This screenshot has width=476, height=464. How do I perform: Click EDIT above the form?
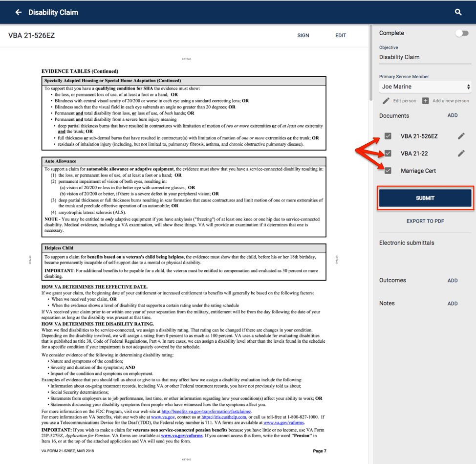tap(341, 36)
